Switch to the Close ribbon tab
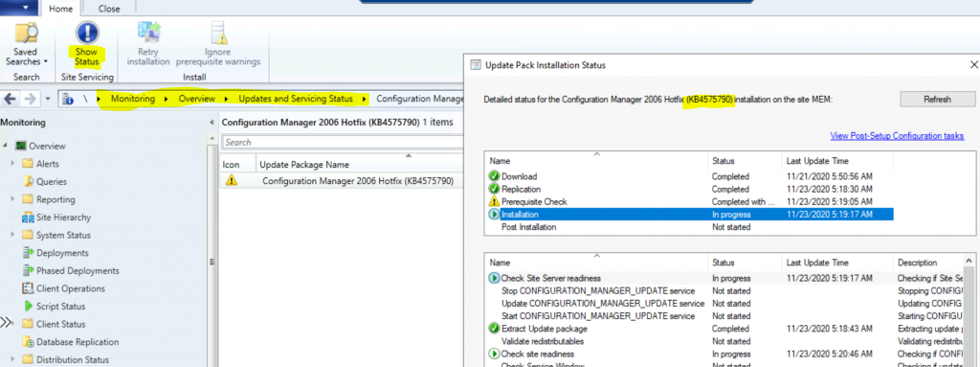The width and height of the screenshot is (980, 367). (109, 9)
